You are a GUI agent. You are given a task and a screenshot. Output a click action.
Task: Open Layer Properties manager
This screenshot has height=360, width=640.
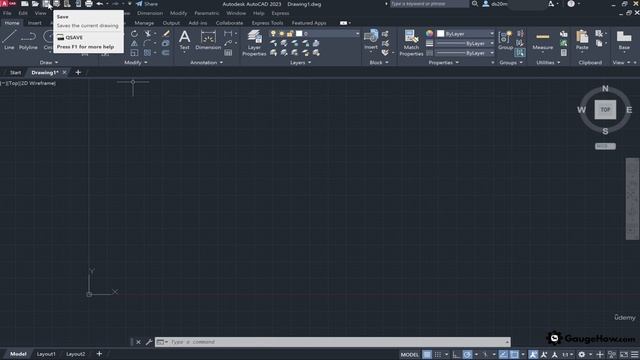[254, 43]
